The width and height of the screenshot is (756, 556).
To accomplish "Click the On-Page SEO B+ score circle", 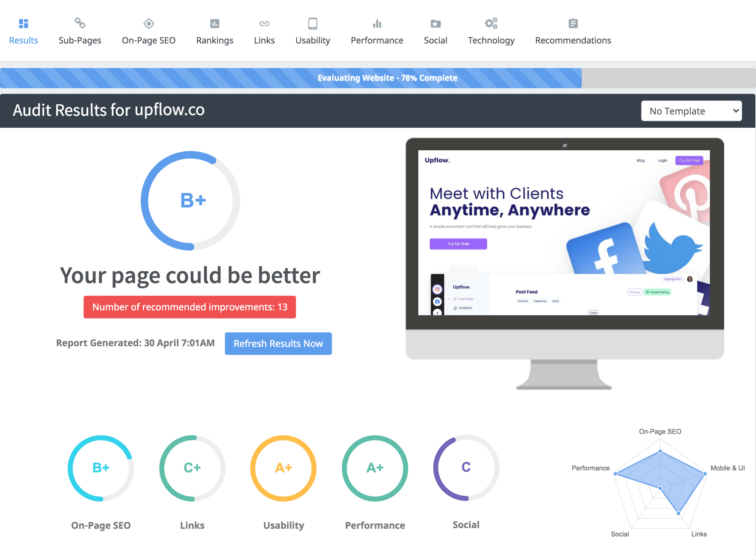I will pyautogui.click(x=101, y=468).
